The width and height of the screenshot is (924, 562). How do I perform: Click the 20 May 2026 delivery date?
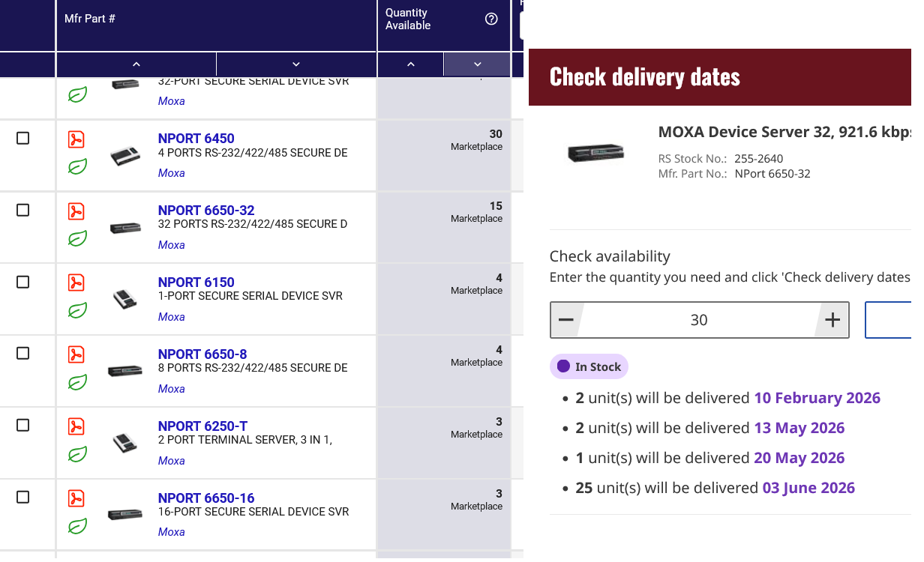pos(799,458)
